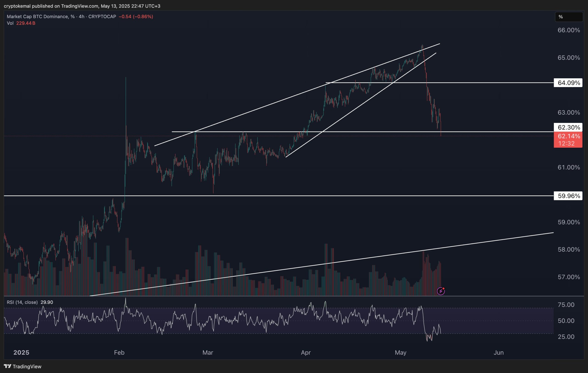
Task: Click the Jun label on the time axis
Action: click(x=498, y=353)
